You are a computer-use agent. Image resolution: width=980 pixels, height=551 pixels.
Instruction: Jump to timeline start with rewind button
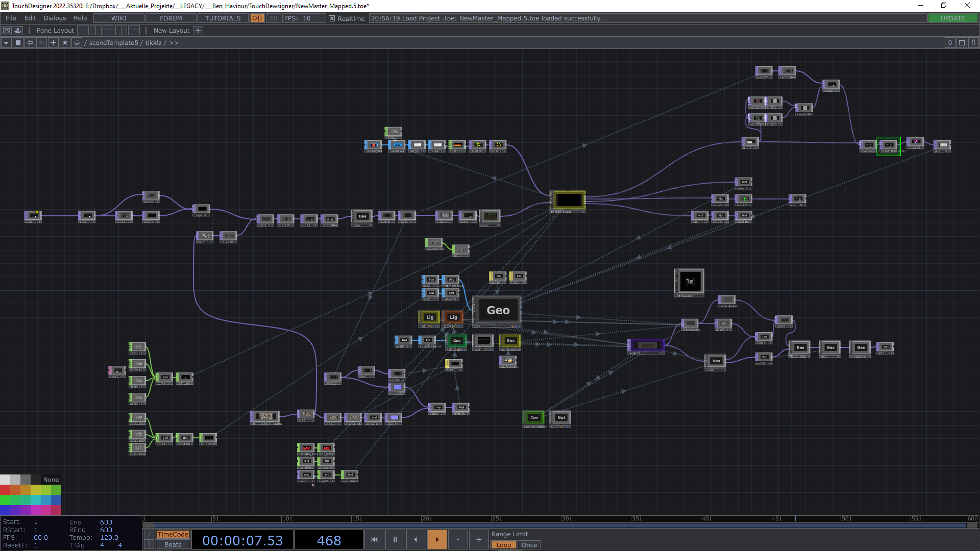(x=374, y=539)
